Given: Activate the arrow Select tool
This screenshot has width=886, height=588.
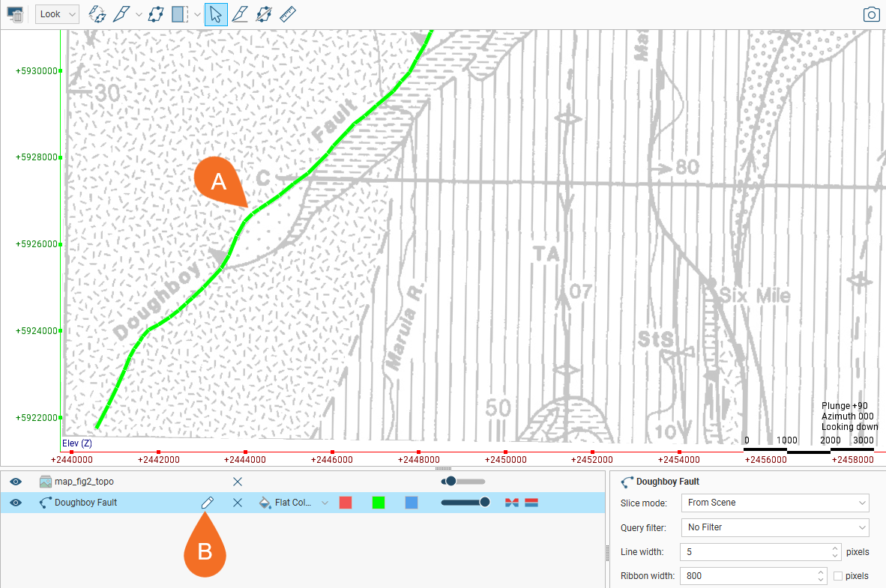Looking at the screenshot, I should click(216, 14).
